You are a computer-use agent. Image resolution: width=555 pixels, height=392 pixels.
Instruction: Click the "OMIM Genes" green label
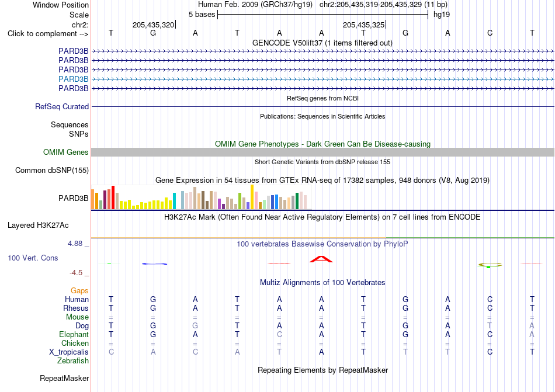(x=66, y=152)
